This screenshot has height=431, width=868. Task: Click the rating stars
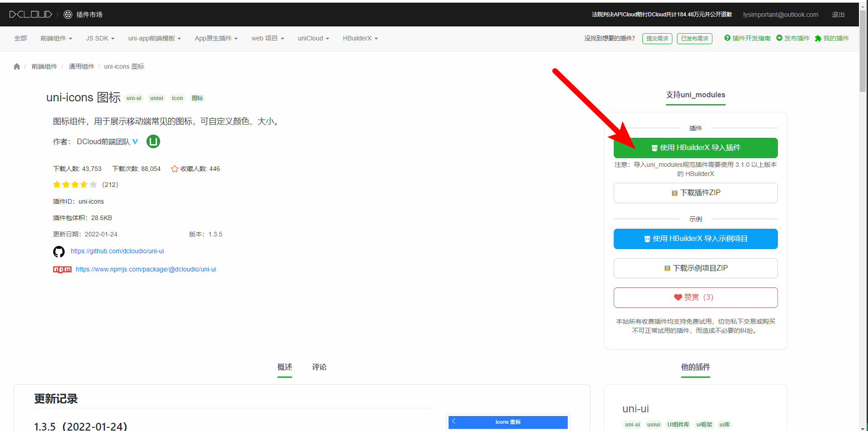click(75, 185)
